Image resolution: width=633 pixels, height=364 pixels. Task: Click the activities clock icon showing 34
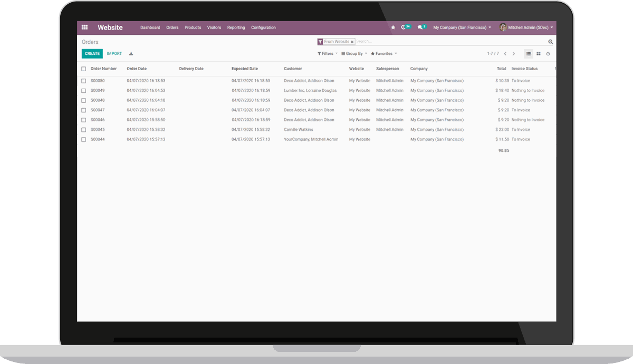[404, 27]
